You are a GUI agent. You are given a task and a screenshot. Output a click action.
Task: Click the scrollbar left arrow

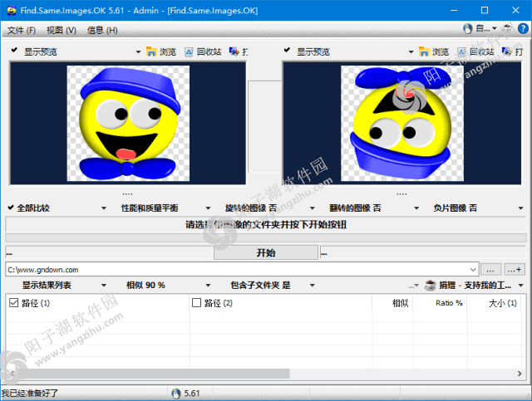pyautogui.click(x=12, y=374)
